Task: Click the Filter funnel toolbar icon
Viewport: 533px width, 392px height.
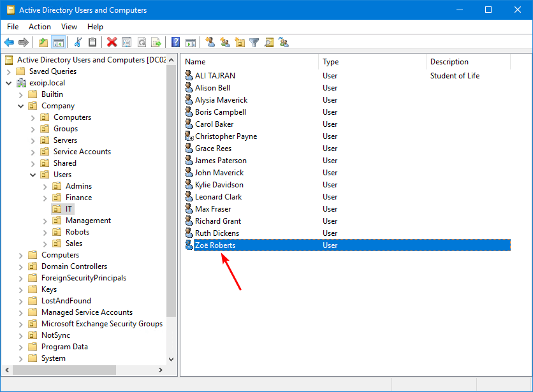Action: [x=254, y=43]
